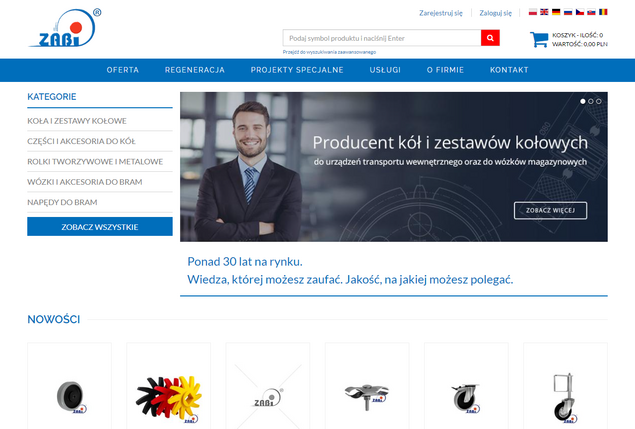Select the British flag for English

pos(545,13)
